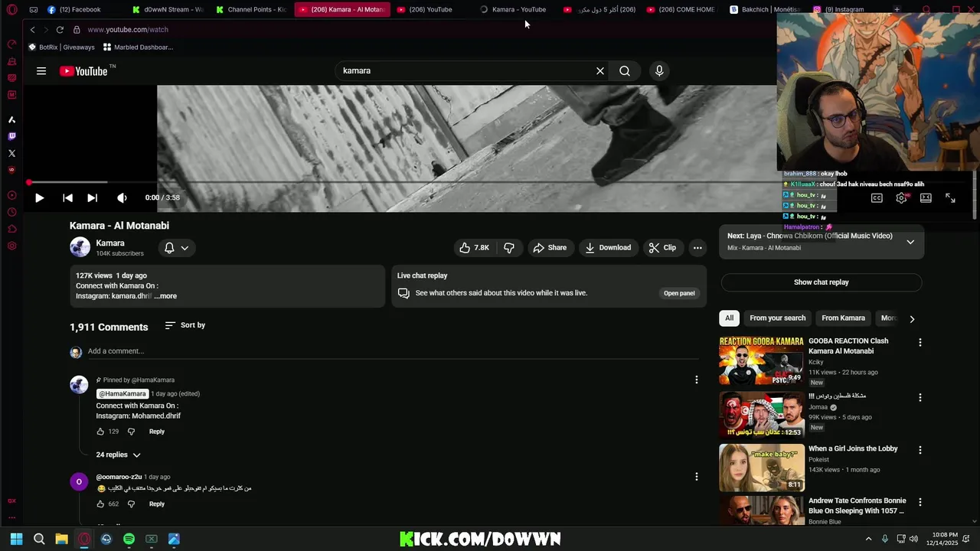This screenshot has height=551, width=980.
Task: Click Show chat replay
Action: [822, 282]
